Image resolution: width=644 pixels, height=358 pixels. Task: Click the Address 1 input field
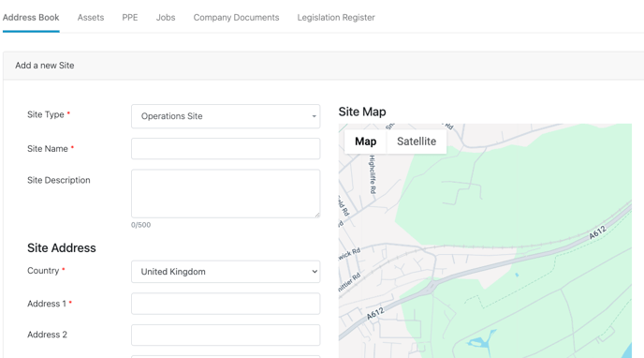tap(226, 304)
